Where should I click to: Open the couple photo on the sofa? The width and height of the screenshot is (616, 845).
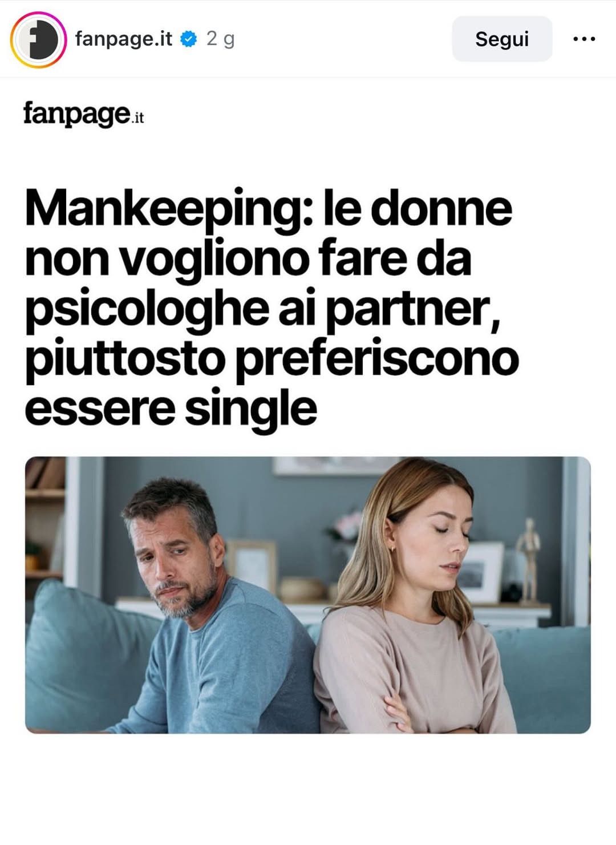coord(308,595)
